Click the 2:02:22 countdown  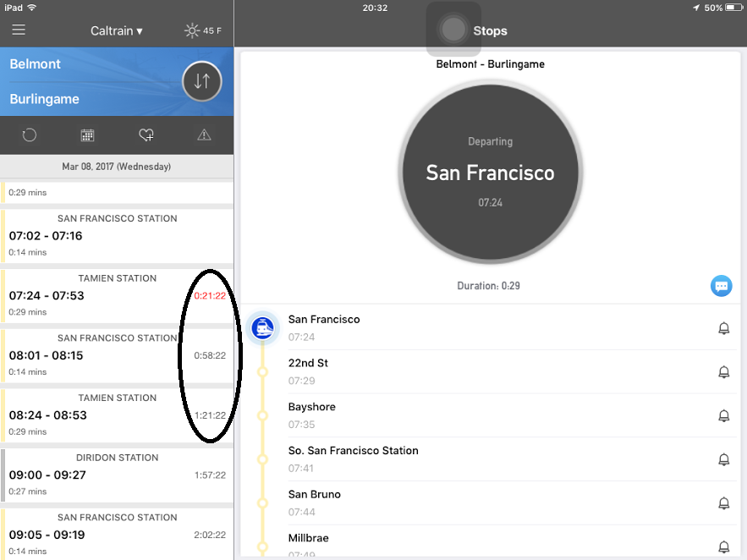(210, 535)
